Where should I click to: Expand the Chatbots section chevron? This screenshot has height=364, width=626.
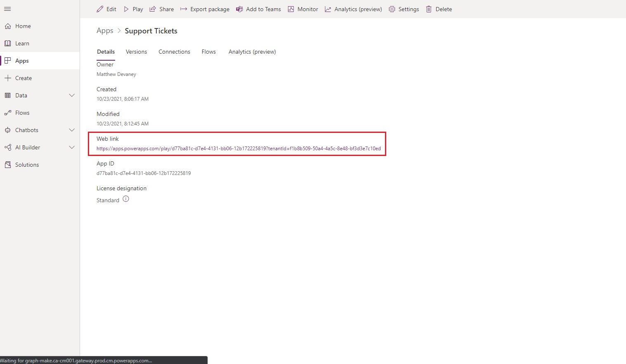[x=72, y=130]
